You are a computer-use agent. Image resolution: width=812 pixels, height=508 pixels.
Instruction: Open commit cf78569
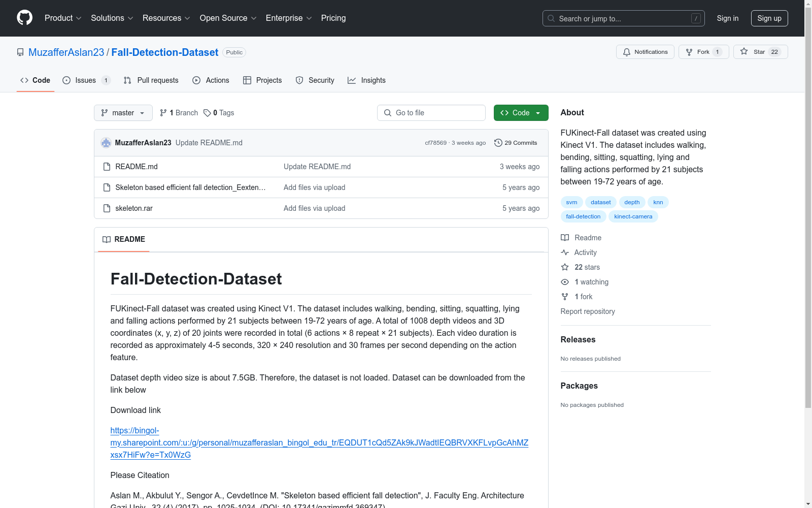tap(435, 143)
